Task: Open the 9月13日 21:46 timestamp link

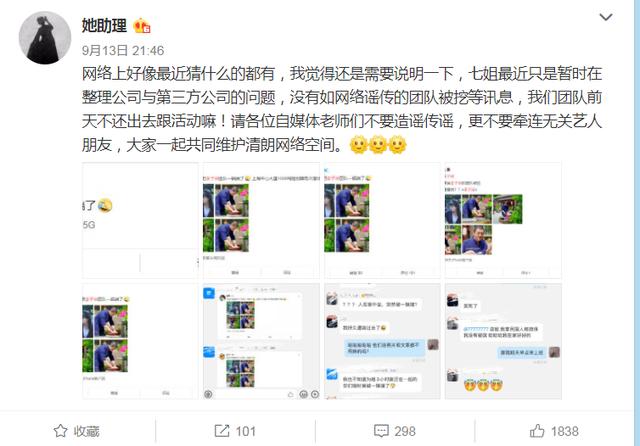Action: [x=123, y=51]
